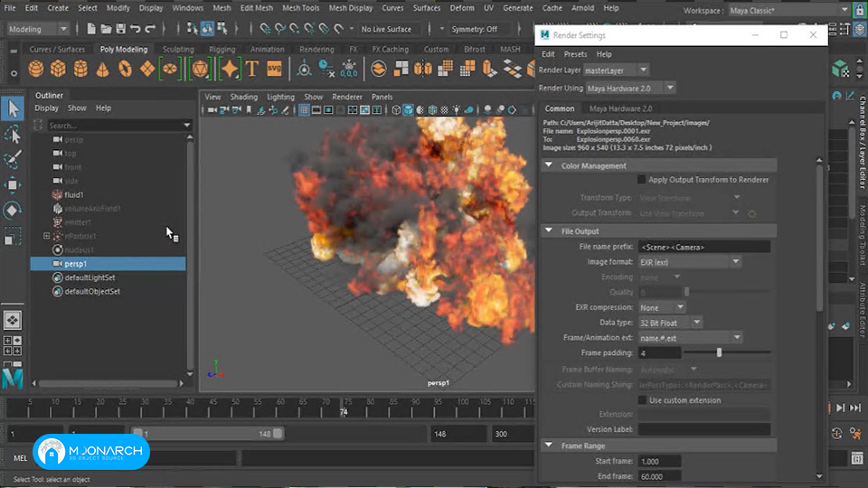Pick the Paint selection tool
The height and width of the screenshot is (488, 868).
click(x=12, y=159)
